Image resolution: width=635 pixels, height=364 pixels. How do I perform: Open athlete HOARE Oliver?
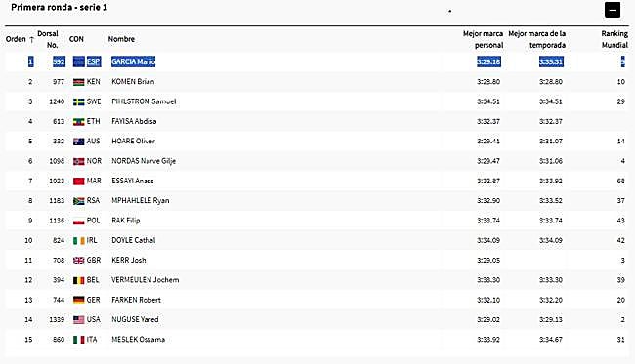click(x=133, y=142)
